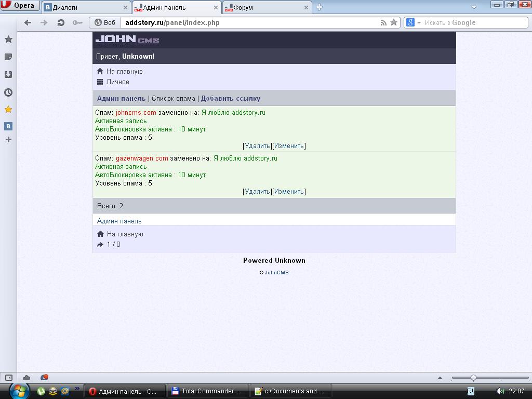Close the Форум tab
The width and height of the screenshot is (532, 399).
click(x=306, y=7)
